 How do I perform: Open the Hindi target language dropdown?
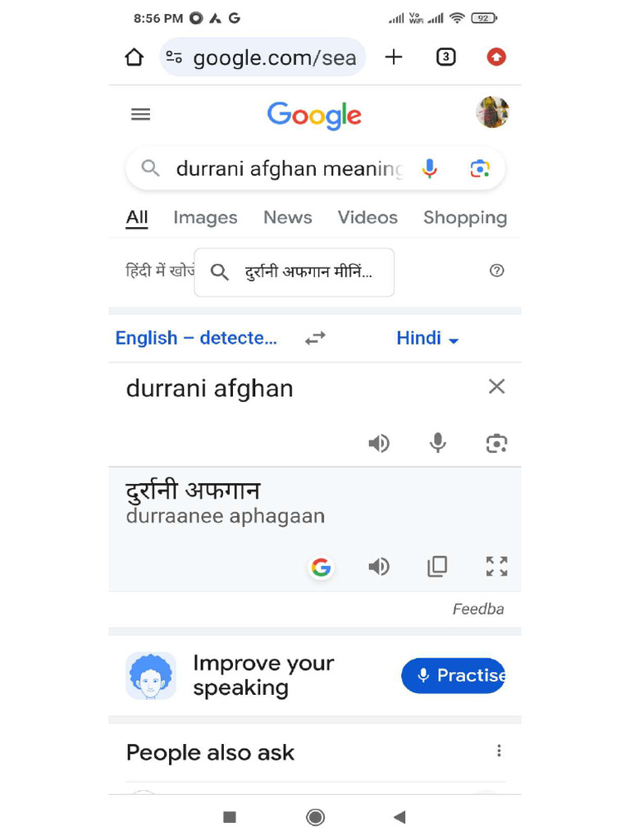(x=427, y=339)
